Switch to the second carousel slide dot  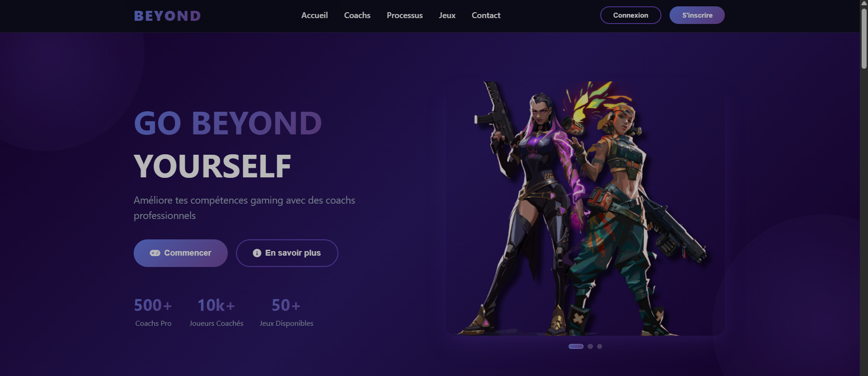(590, 346)
